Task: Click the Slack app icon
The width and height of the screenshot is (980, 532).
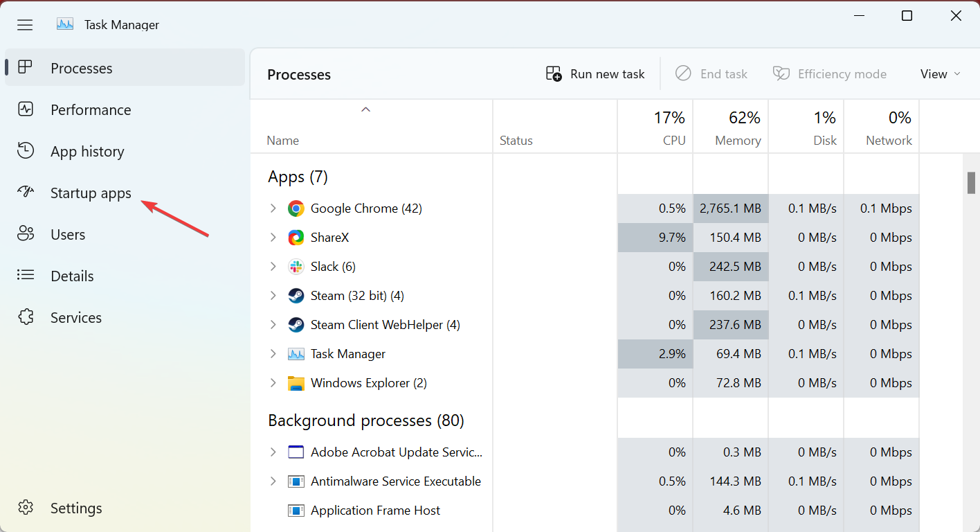Action: (296, 267)
